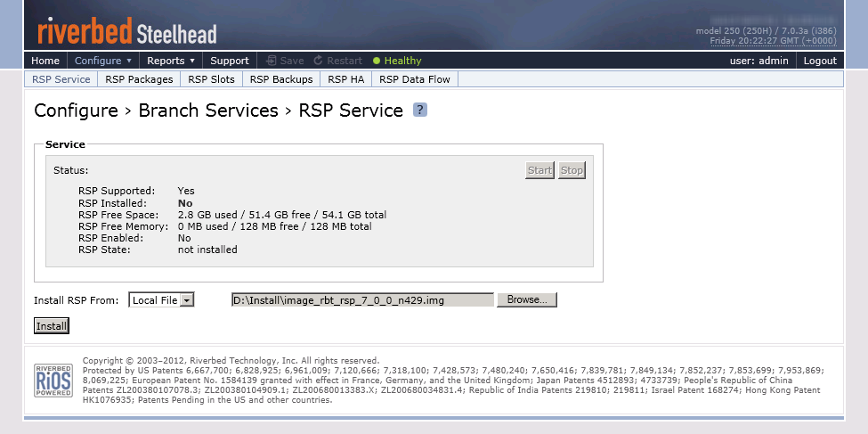Click the Start service button
This screenshot has width=868, height=434.
coord(539,170)
